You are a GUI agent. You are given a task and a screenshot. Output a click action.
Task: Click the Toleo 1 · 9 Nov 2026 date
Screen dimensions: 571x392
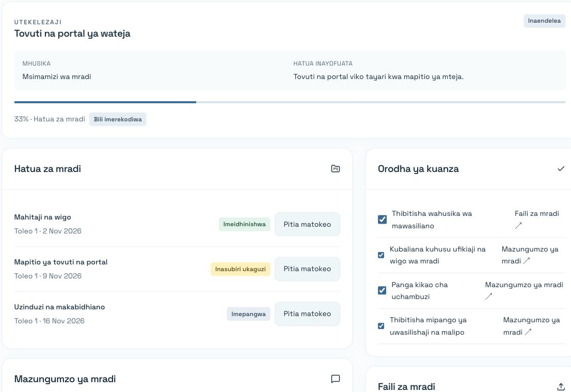[x=47, y=276]
